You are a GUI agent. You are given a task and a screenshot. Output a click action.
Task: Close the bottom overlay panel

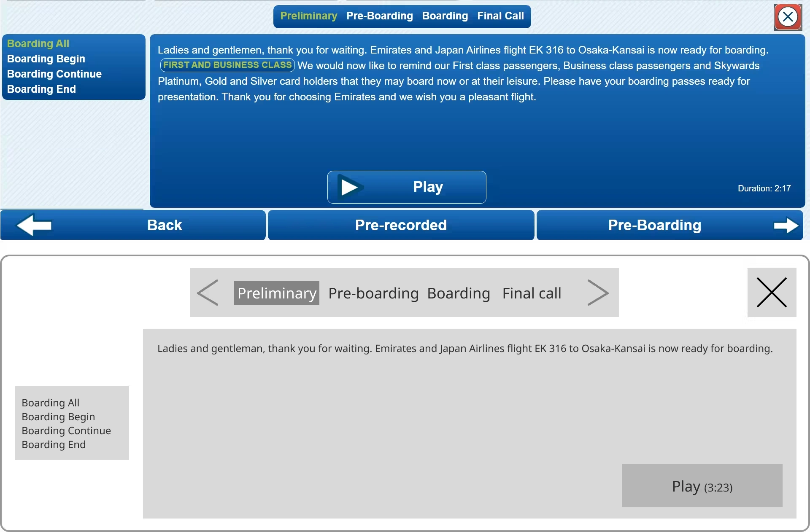[x=771, y=292]
